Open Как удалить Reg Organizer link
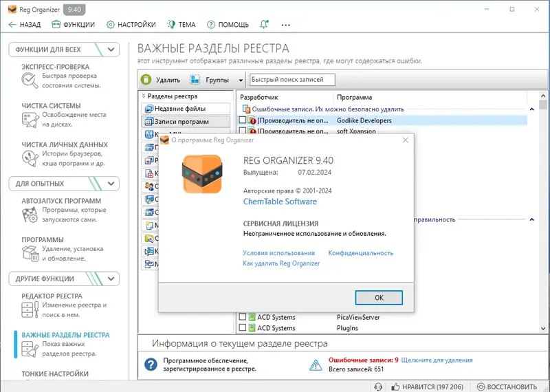This screenshot has width=550, height=392. (x=281, y=263)
